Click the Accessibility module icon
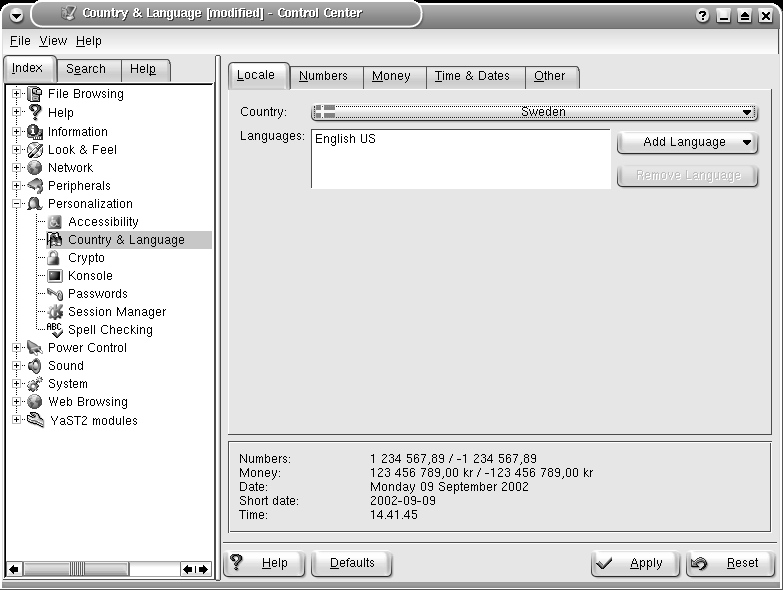Screen dimensions: 783x590 pos(55,222)
